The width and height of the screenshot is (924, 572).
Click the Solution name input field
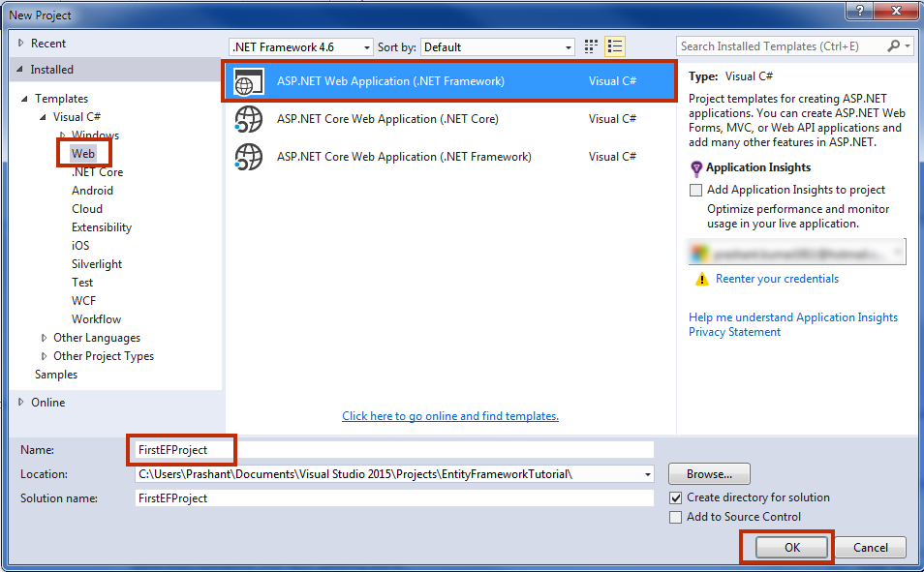(394, 498)
